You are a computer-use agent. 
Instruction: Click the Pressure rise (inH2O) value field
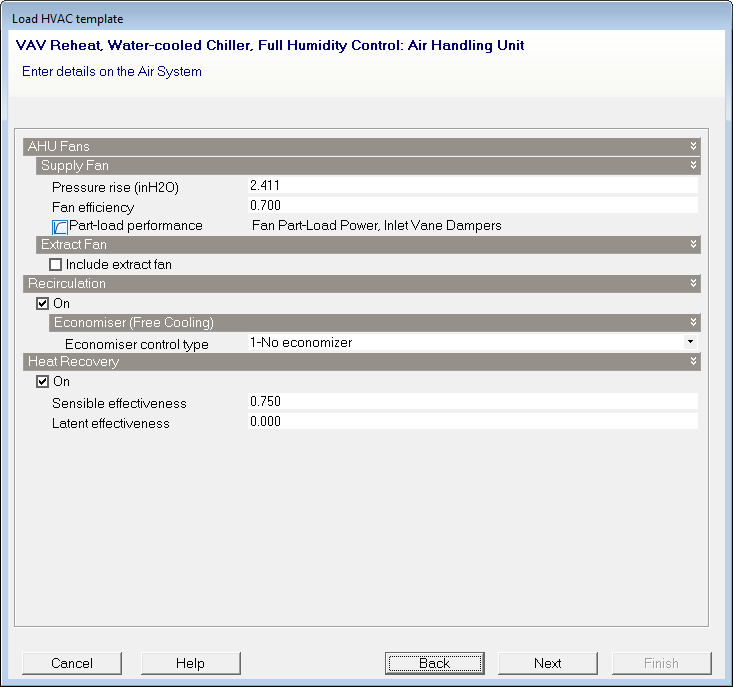(472, 186)
